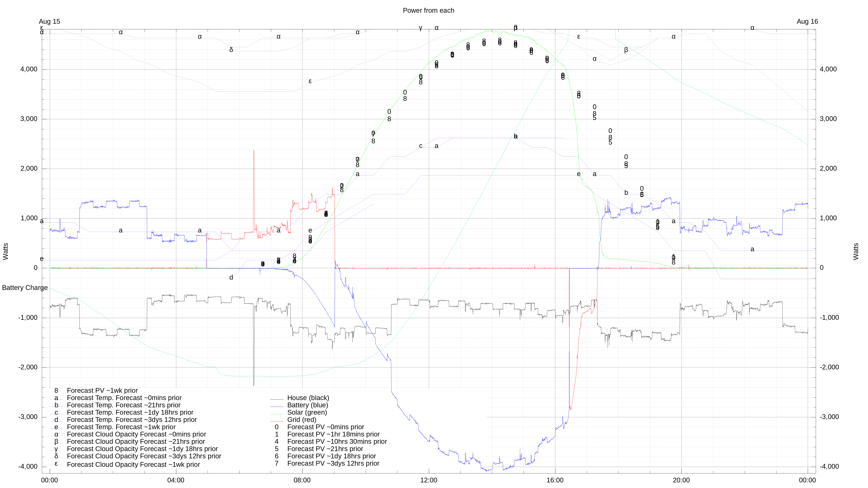Click the right axis '-2,000' tick label

[829, 367]
